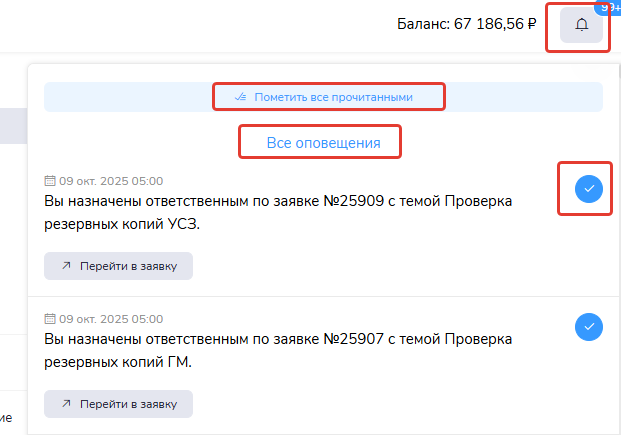Go to request №25909 via Перейти в заявку
Image resolution: width=621 pixels, height=435 pixels.
pyautogui.click(x=118, y=266)
